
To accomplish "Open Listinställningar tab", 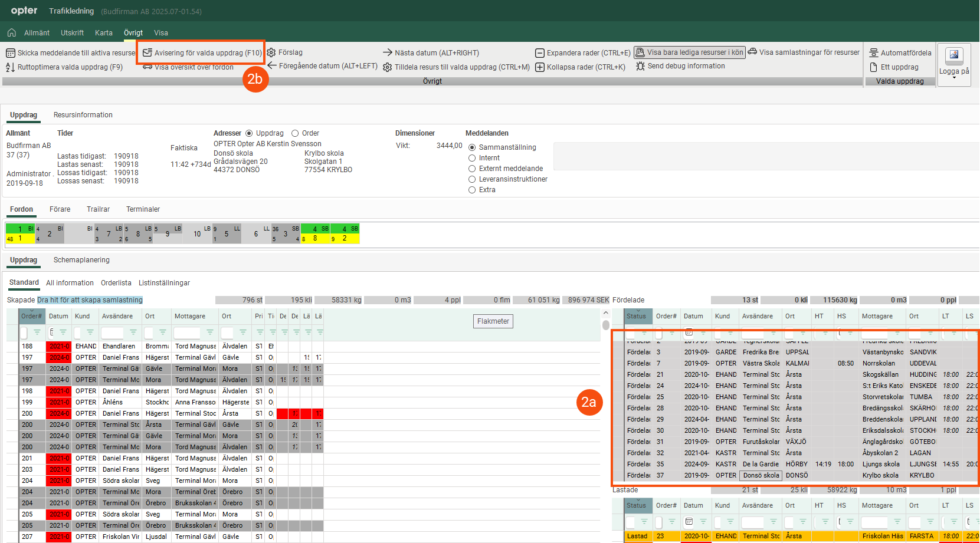I will pyautogui.click(x=164, y=283).
